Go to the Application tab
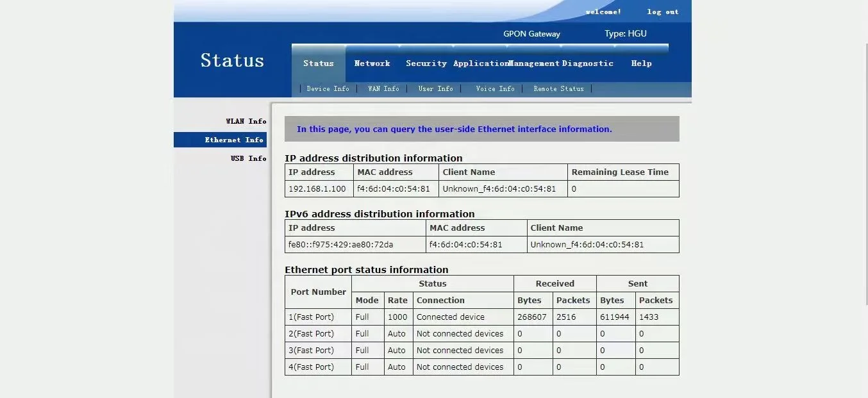The image size is (868, 398). coord(480,63)
